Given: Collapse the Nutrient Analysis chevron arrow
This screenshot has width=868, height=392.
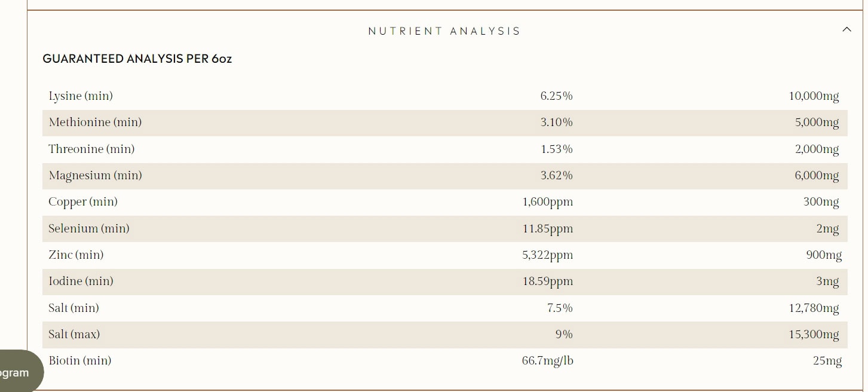Looking at the screenshot, I should click(846, 29).
